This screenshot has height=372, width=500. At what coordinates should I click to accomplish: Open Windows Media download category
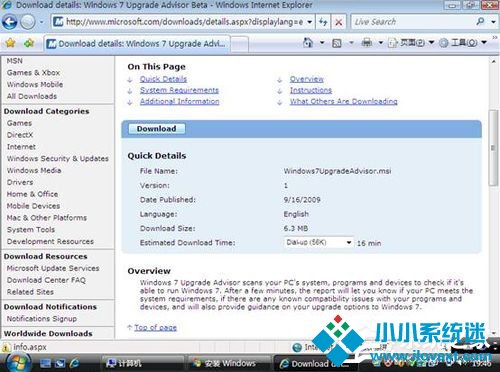[34, 170]
